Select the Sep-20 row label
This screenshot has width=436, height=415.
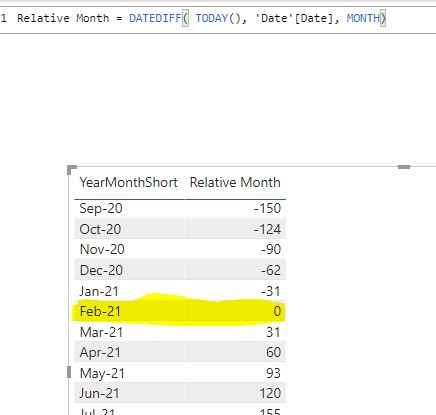coord(101,209)
